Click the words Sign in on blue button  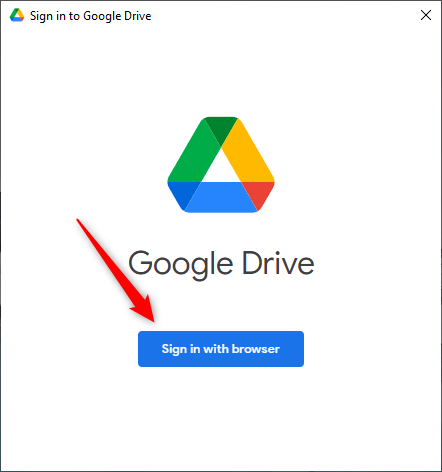click(x=181, y=349)
